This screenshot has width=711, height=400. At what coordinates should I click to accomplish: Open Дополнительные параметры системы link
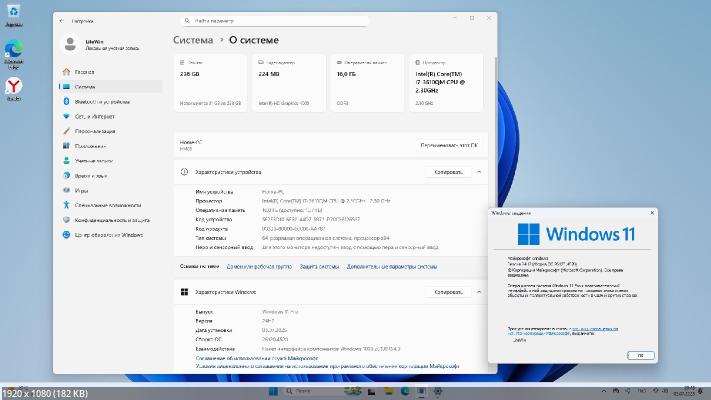tap(392, 267)
